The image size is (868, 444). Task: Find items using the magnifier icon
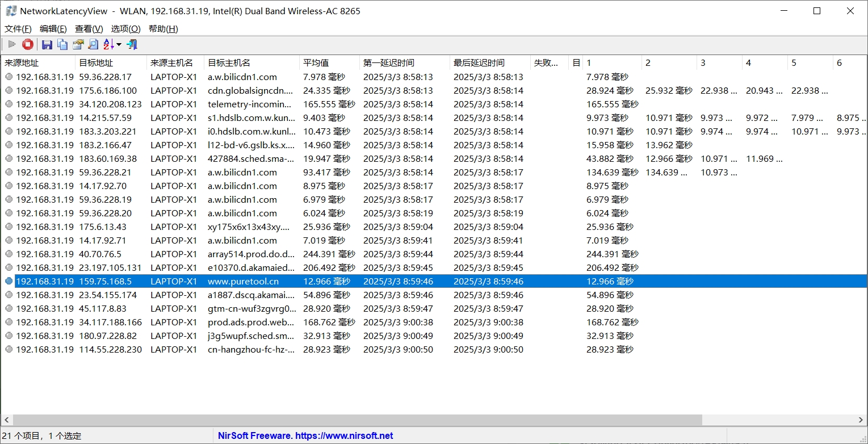[x=93, y=44]
